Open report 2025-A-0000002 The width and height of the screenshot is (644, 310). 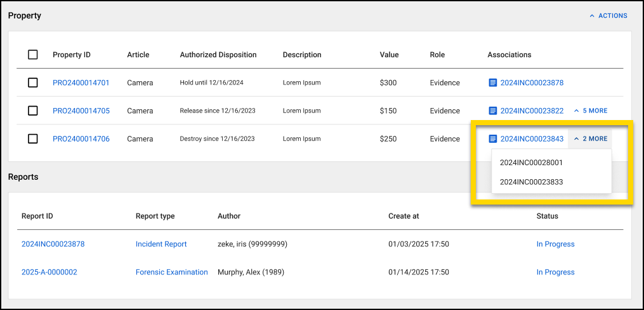[49, 272]
